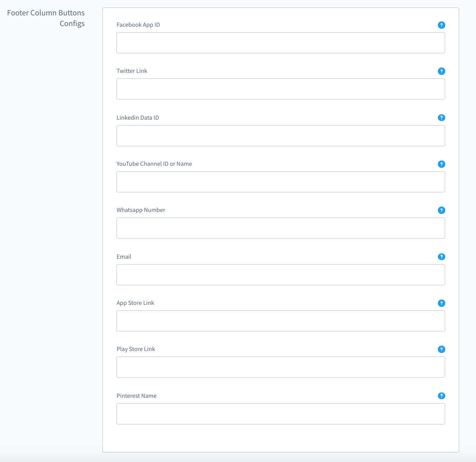Click the YouTube Channel ID or Name label
Image resolution: width=476 pixels, height=462 pixels.
tap(154, 164)
